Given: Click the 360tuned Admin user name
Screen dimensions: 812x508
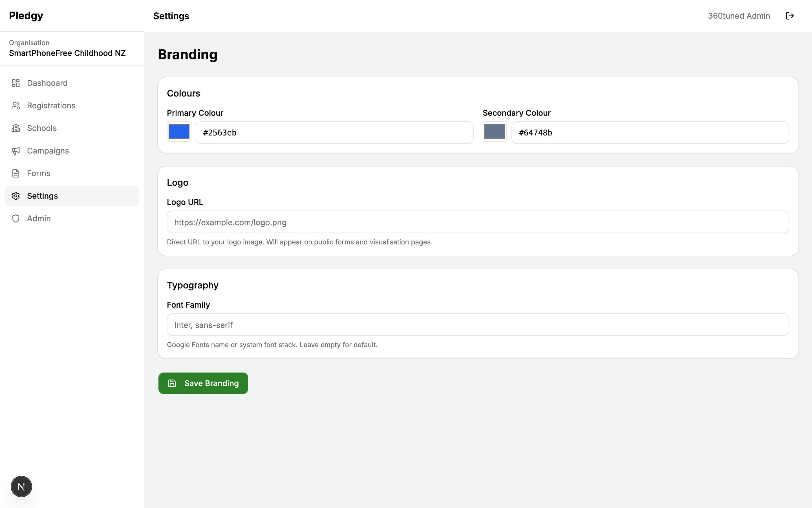Looking at the screenshot, I should pyautogui.click(x=739, y=16).
